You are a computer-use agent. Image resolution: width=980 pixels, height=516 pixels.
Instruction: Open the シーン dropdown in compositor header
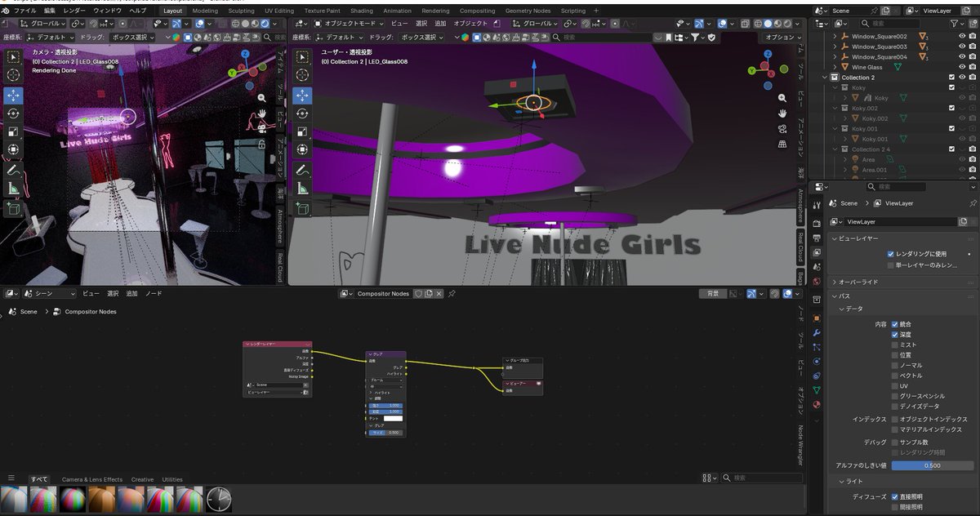(50, 293)
